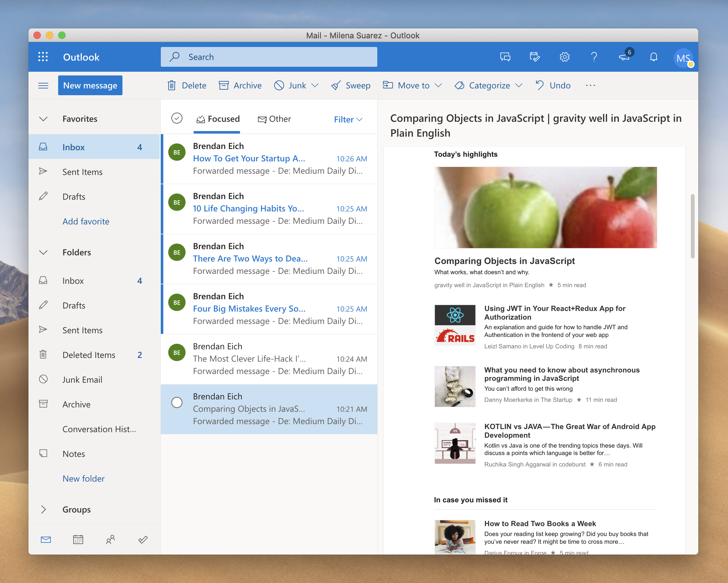Viewport: 728px width, 583px height.
Task: Click the reading pane vertical scrollbar
Action: point(692,226)
